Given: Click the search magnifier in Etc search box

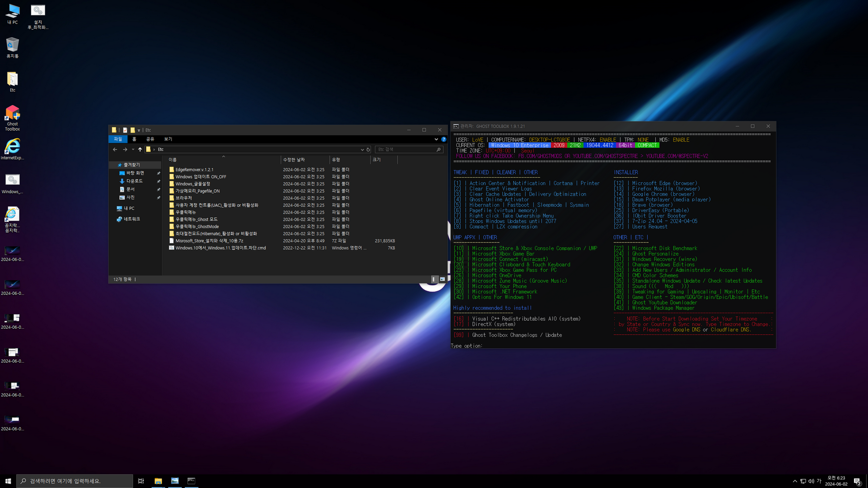Looking at the screenshot, I should (438, 150).
